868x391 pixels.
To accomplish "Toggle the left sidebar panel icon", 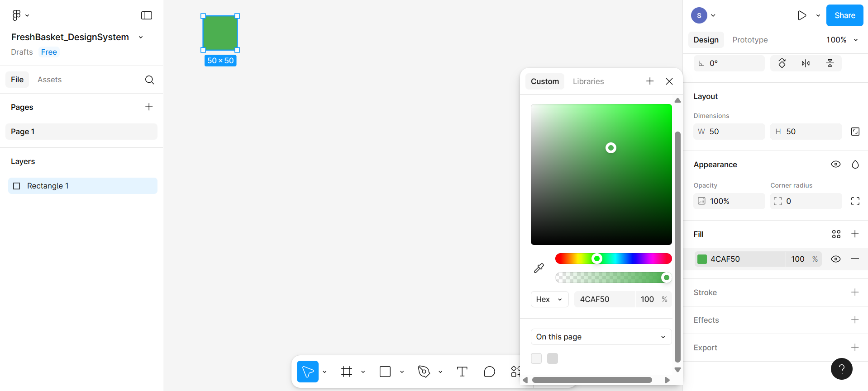I will coord(147,15).
